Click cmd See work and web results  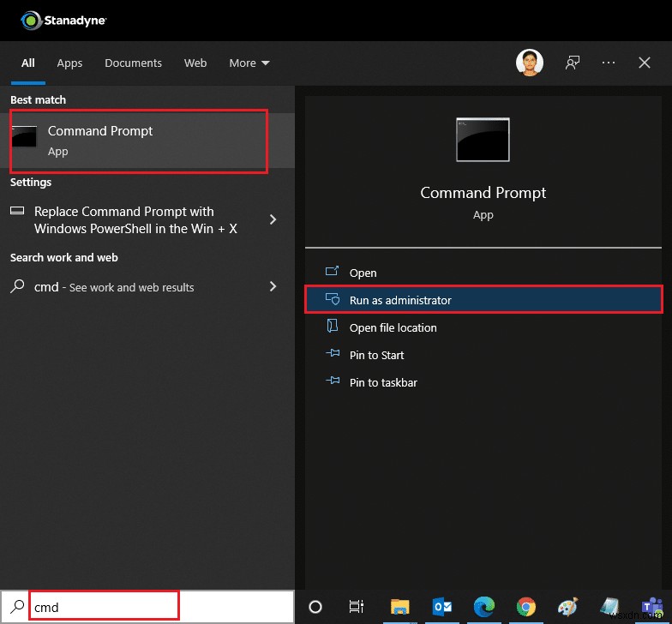tap(114, 287)
